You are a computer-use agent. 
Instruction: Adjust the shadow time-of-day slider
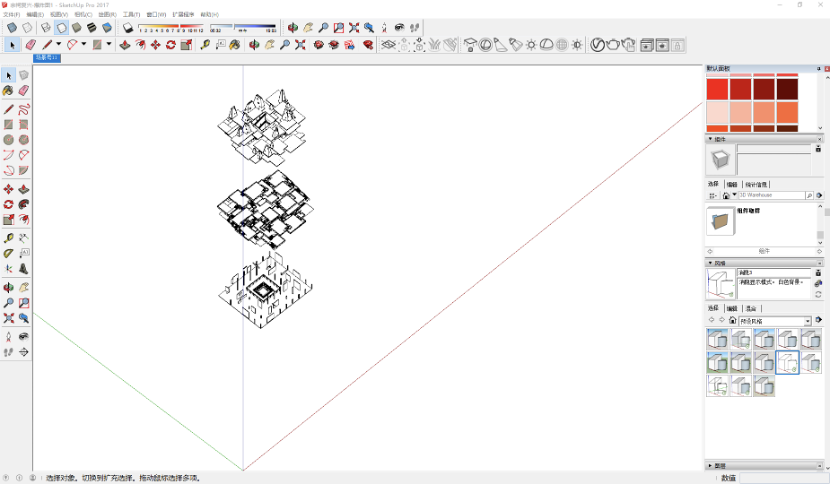tap(243, 25)
